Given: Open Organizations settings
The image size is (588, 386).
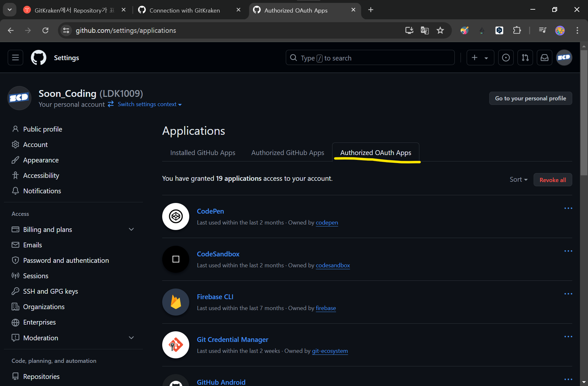Looking at the screenshot, I should pyautogui.click(x=44, y=307).
